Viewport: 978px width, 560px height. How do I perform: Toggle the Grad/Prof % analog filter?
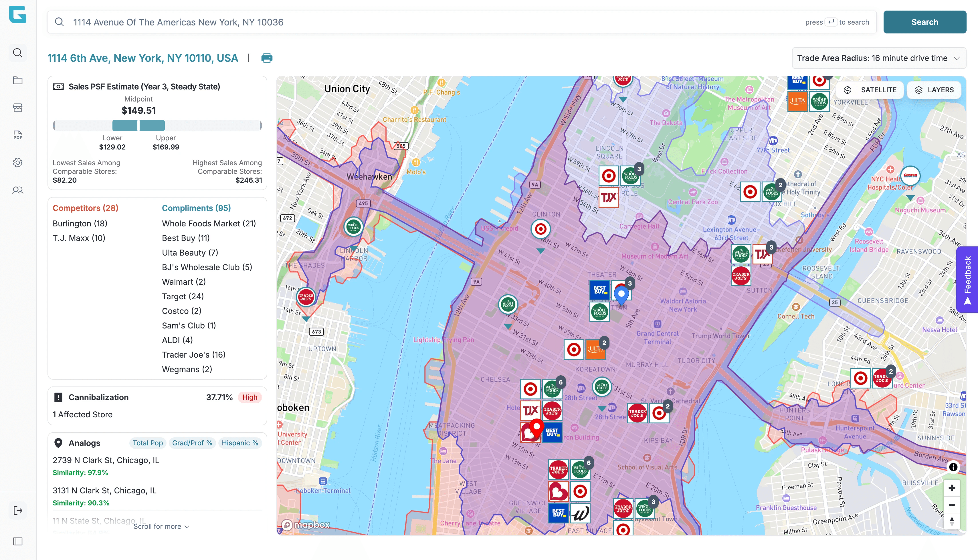[x=192, y=443]
